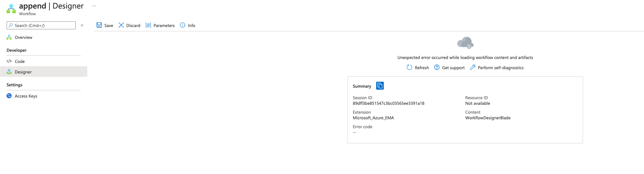The height and width of the screenshot is (174, 644).
Task: Click the Content label
Action: click(x=473, y=112)
